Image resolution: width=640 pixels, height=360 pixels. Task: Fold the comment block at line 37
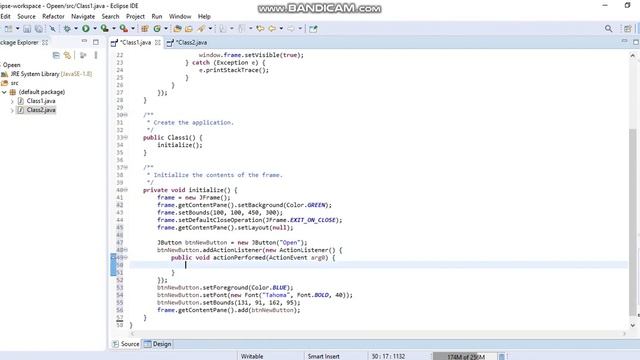pyautogui.click(x=126, y=167)
